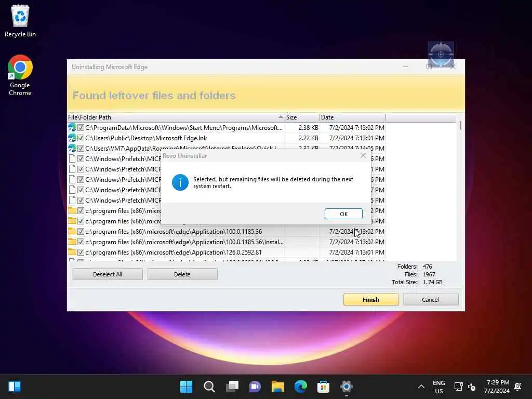Uncheck the Application\126.0.2592.81 folder checkbox
This screenshot has width=532, height=399.
tap(81, 252)
